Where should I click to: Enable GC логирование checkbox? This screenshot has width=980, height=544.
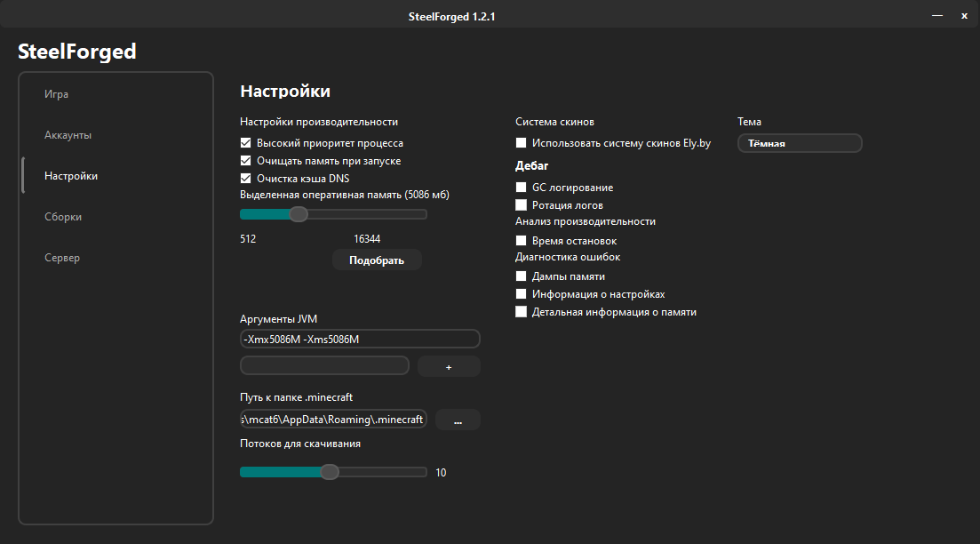tap(521, 187)
